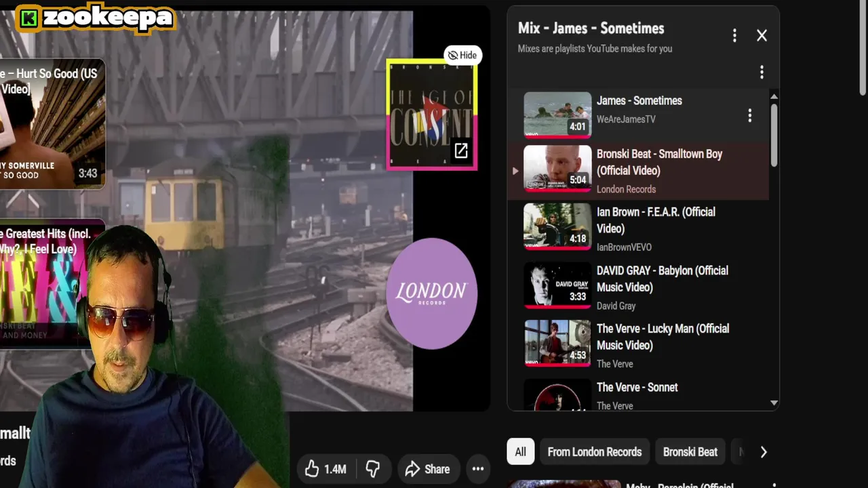Open David Gray channel text

point(616,306)
